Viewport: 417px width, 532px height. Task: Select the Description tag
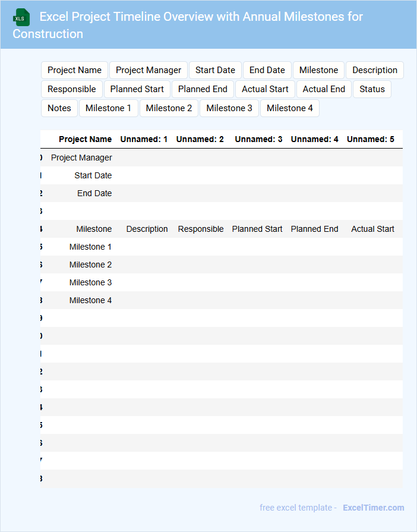click(x=374, y=70)
